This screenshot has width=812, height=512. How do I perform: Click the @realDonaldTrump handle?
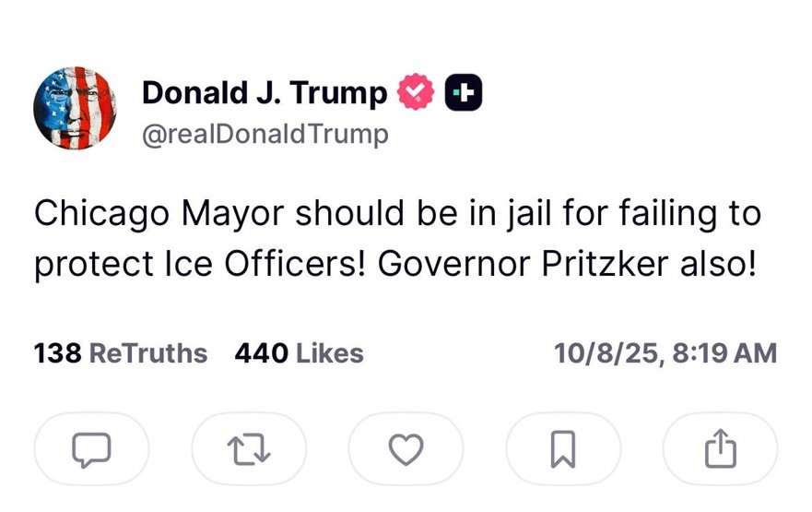click(265, 135)
